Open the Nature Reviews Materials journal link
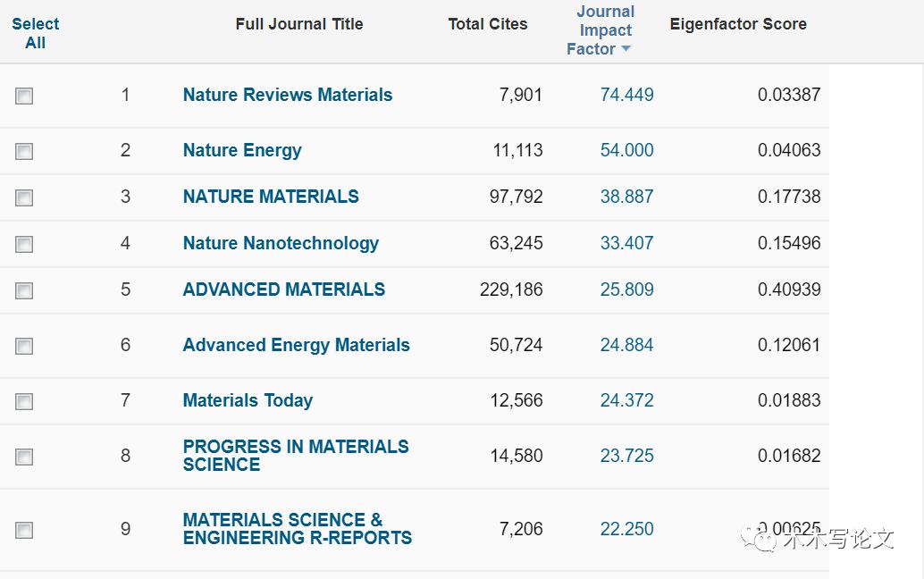Viewport: 924px width, 579px height. click(287, 95)
